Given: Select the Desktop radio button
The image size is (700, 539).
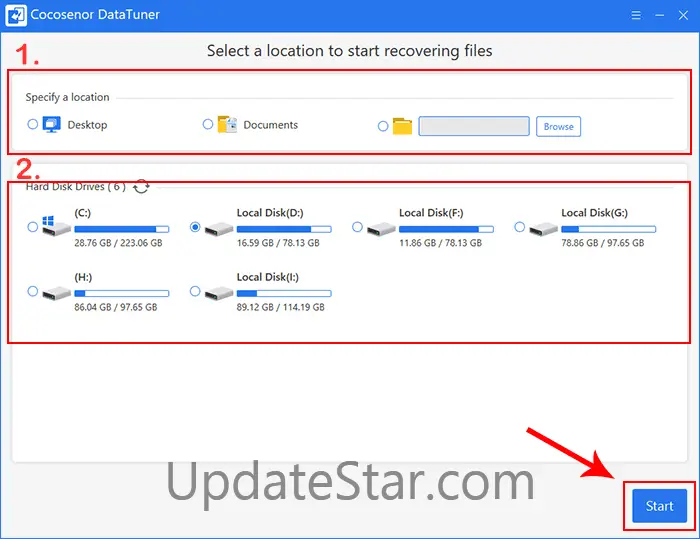Looking at the screenshot, I should tap(33, 124).
